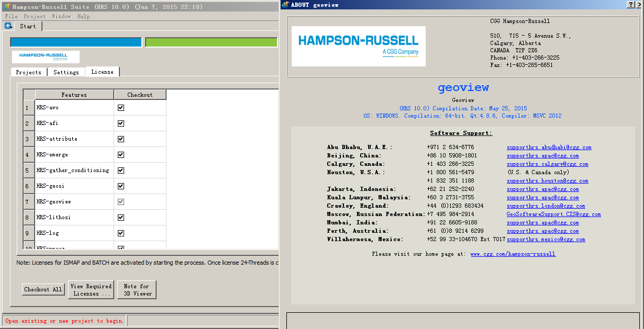
Task: Toggle the HRS-geosi checkout checkbox
Action: (x=121, y=186)
